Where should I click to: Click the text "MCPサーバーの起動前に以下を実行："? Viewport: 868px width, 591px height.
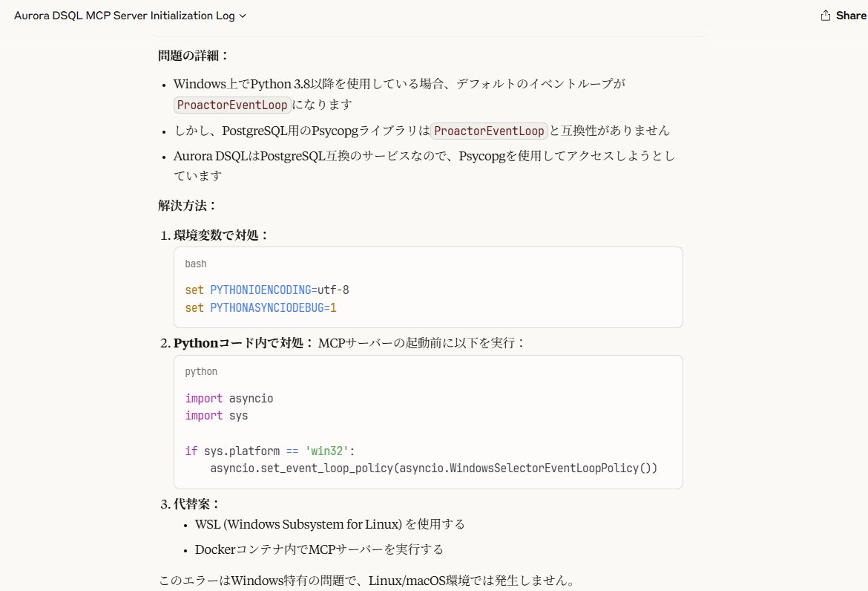(421, 343)
